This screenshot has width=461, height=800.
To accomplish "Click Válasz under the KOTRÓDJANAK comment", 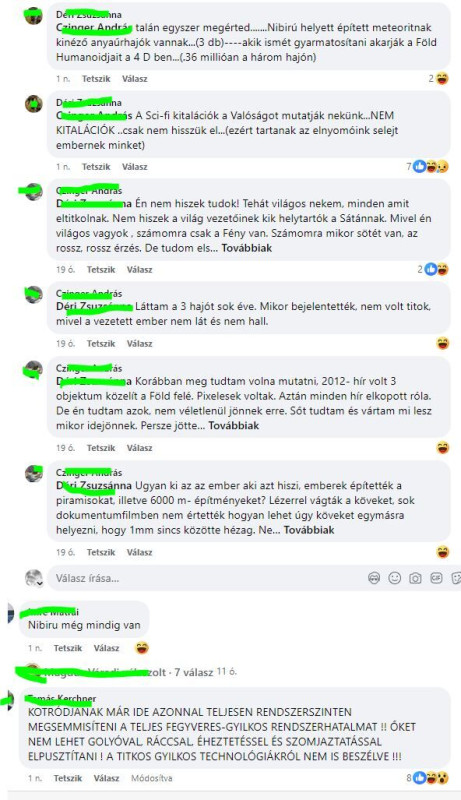I will (106, 778).
